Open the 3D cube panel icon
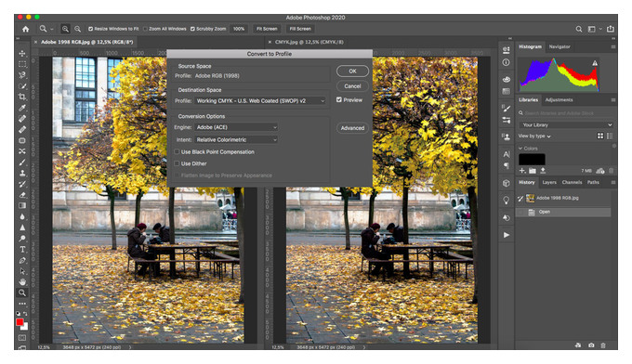Image resolution: width=632 pixels, height=364 pixels. coord(507,183)
